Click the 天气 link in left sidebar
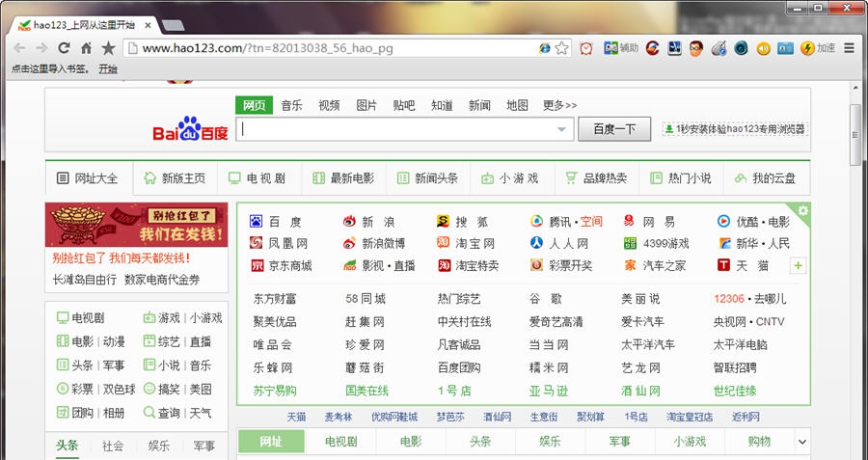Viewport: 868px width, 460px height. tap(201, 413)
